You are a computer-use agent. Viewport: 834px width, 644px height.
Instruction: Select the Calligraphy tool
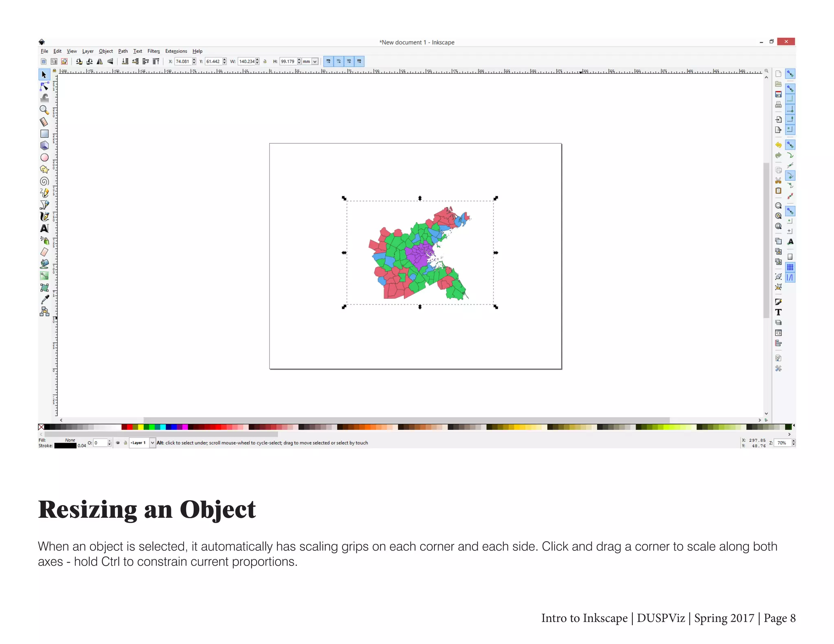pos(44,217)
